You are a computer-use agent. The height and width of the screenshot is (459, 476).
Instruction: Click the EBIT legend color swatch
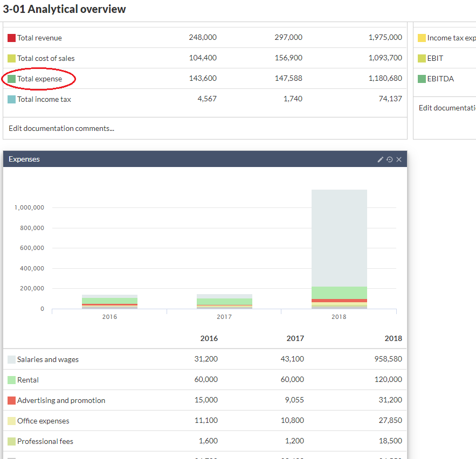422,58
